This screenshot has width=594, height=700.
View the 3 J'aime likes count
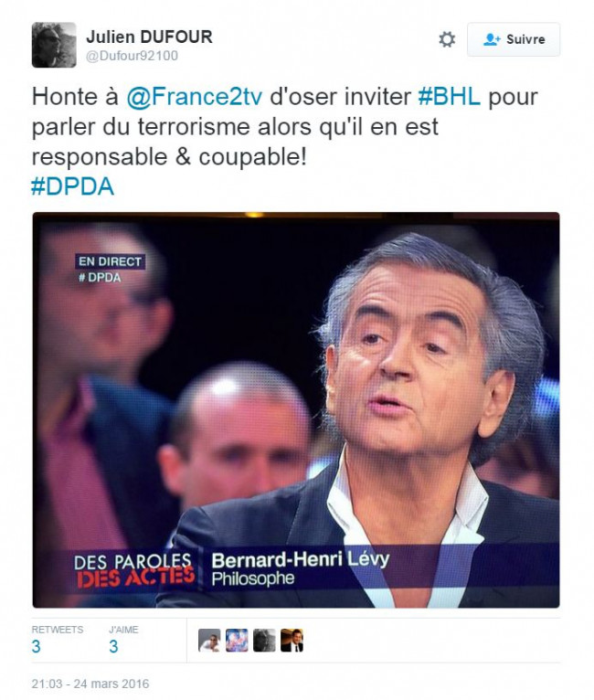(x=113, y=646)
